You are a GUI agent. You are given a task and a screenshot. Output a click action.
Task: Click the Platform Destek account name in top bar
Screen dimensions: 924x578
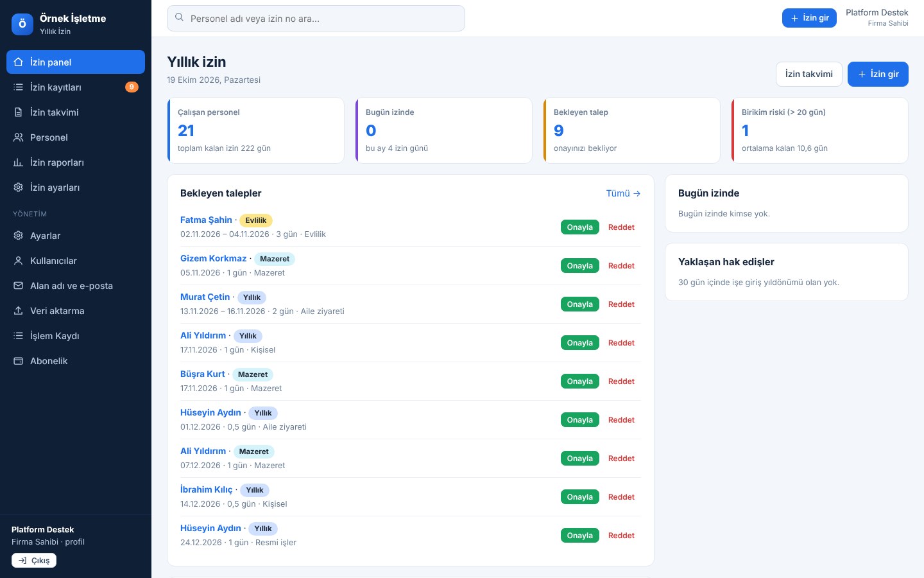(877, 13)
